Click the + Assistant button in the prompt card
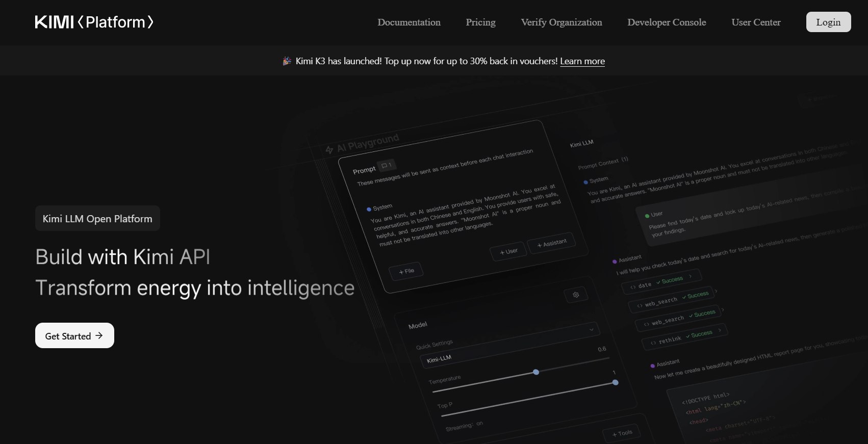This screenshot has width=868, height=444. [x=551, y=244]
